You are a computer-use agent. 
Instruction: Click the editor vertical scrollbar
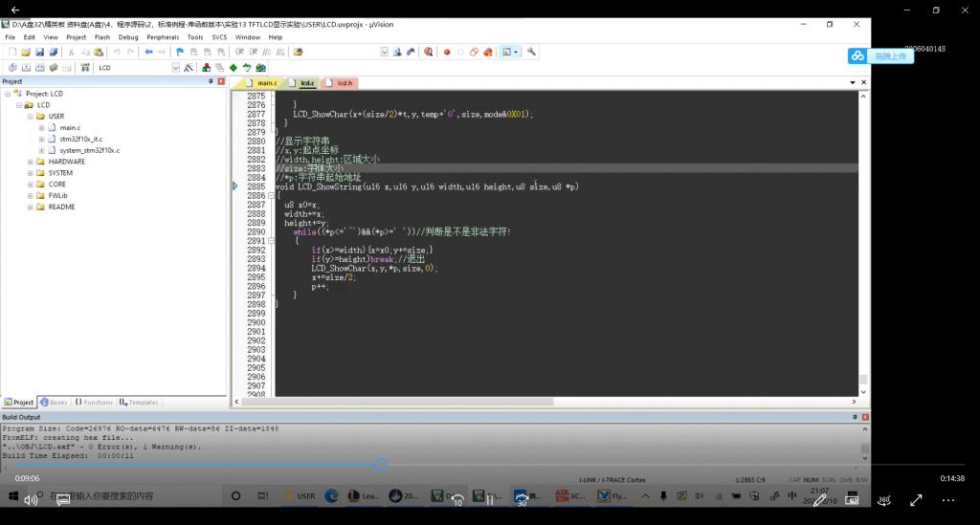863,239
